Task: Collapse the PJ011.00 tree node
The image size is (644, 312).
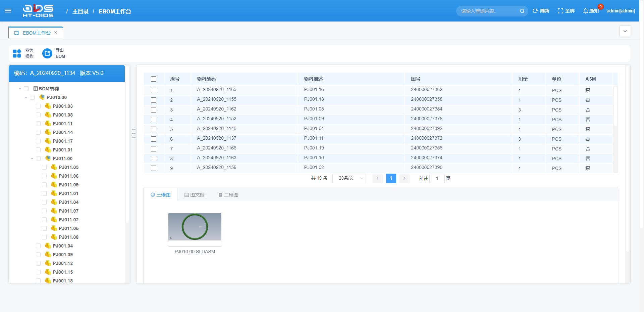Action: click(32, 159)
